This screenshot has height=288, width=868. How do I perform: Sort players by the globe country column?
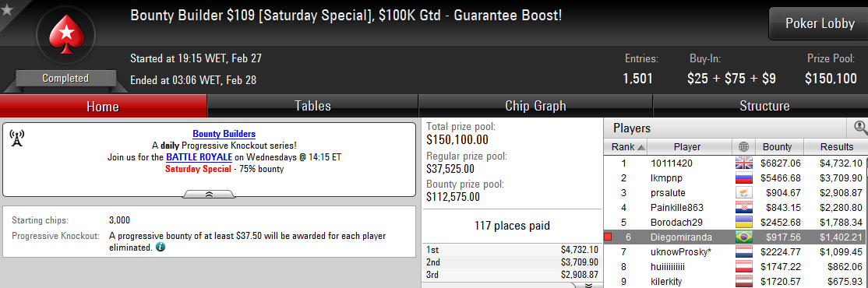coord(743,147)
